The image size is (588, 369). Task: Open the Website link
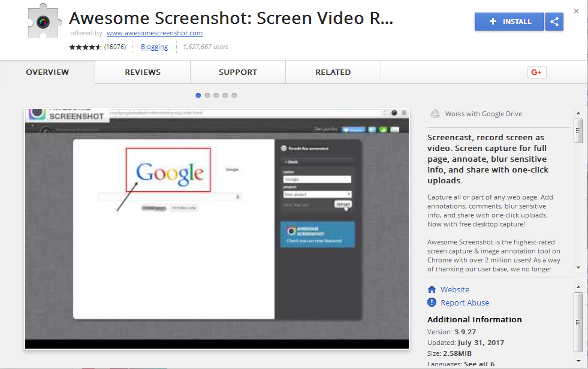click(455, 289)
